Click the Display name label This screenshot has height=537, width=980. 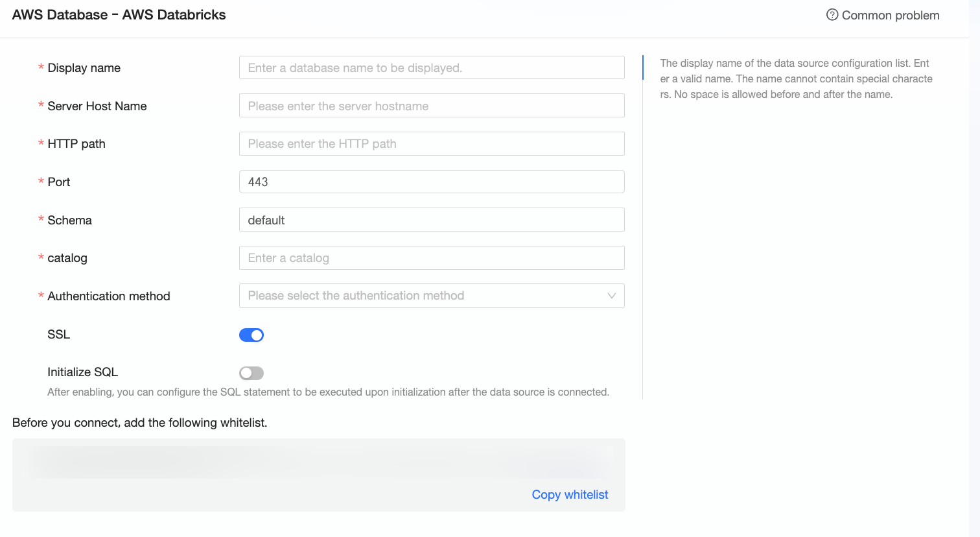click(x=84, y=68)
